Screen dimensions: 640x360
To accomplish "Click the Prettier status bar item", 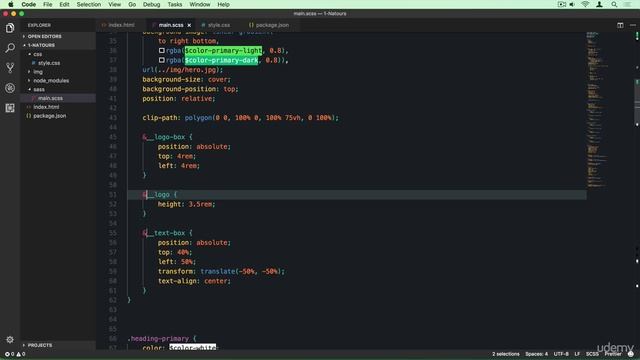I will [612, 354].
